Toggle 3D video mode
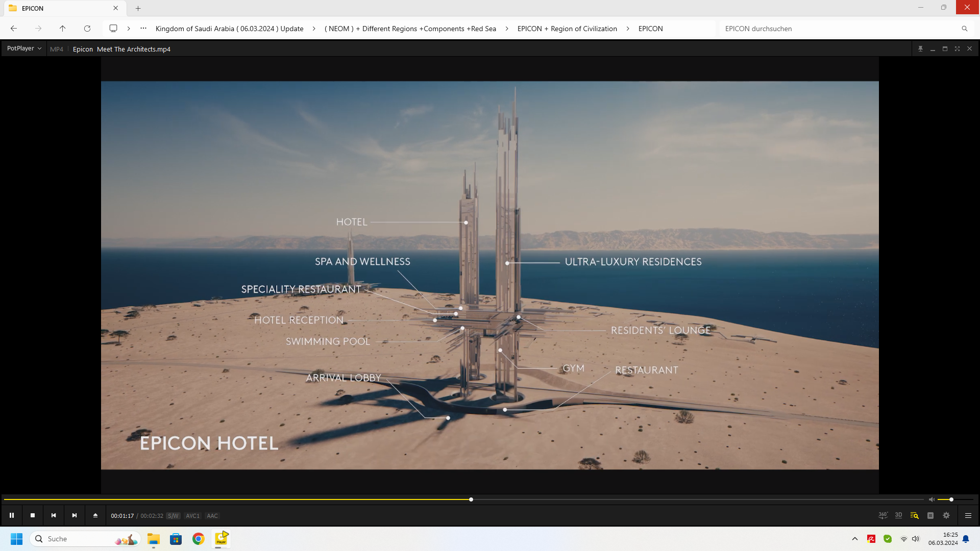 (x=899, y=515)
